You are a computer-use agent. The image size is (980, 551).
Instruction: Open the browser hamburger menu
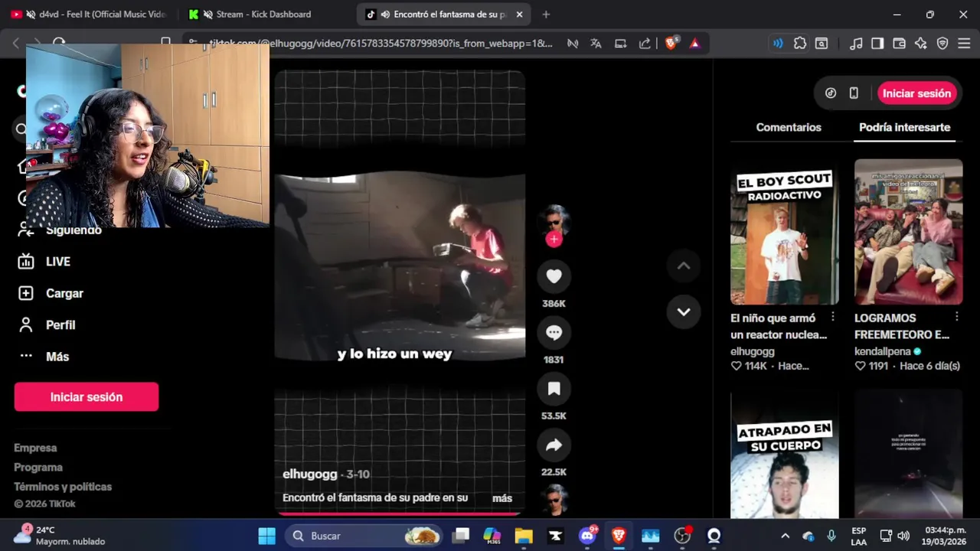point(964,44)
